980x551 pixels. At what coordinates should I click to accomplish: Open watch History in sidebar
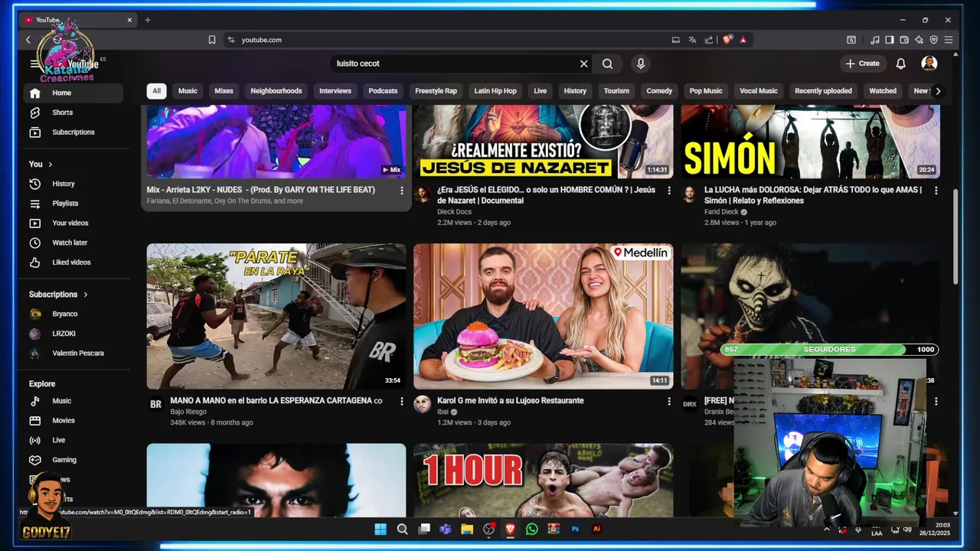74,184
